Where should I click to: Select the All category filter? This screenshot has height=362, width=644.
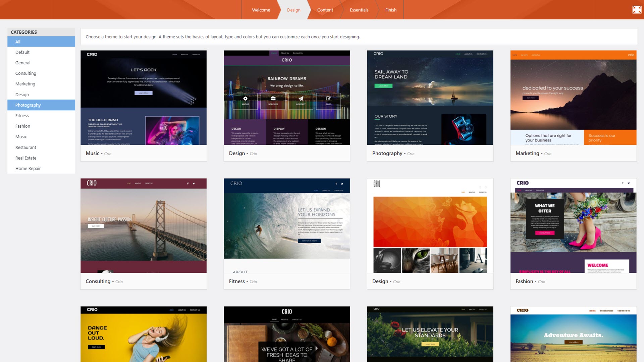tap(41, 42)
